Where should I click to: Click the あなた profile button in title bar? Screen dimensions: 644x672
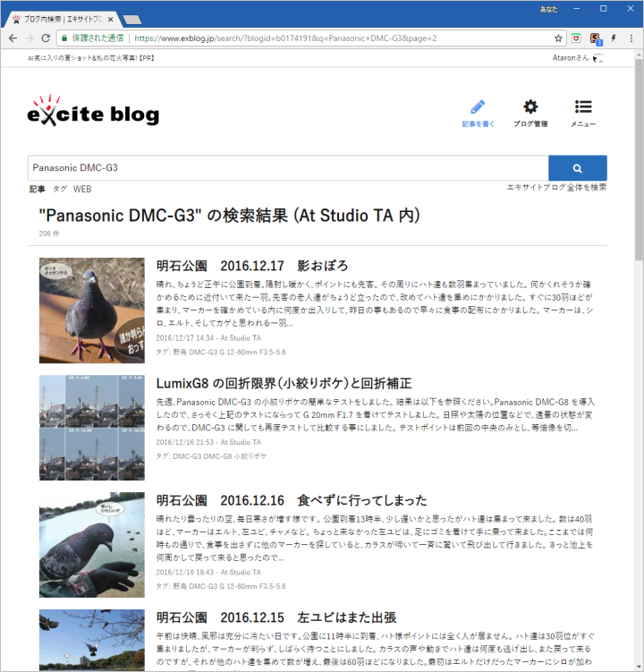click(x=548, y=9)
